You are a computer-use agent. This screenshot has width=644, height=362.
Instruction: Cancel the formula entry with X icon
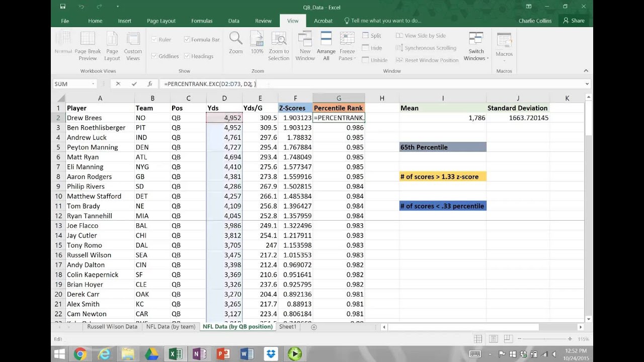coord(118,84)
